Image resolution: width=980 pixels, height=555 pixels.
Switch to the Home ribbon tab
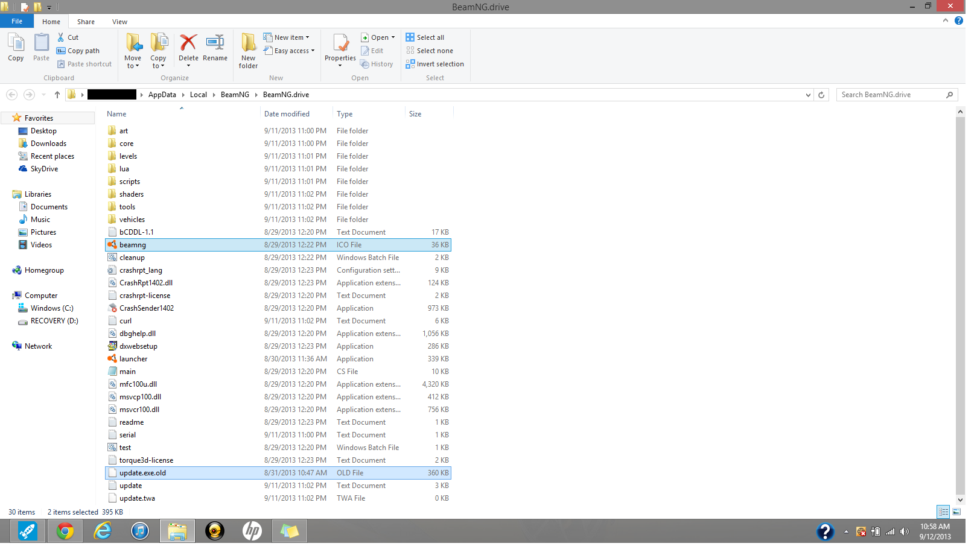click(x=52, y=22)
